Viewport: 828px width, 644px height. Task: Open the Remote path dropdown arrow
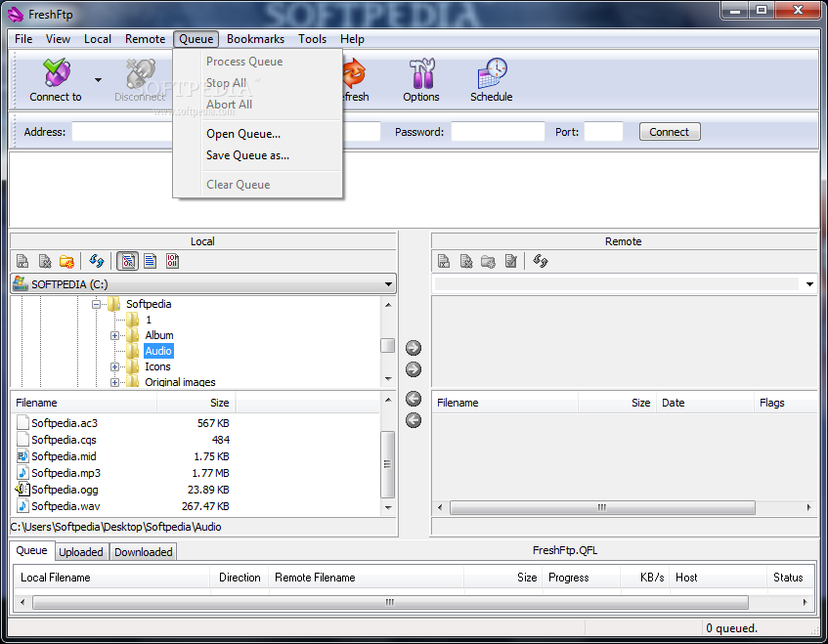coord(809,284)
